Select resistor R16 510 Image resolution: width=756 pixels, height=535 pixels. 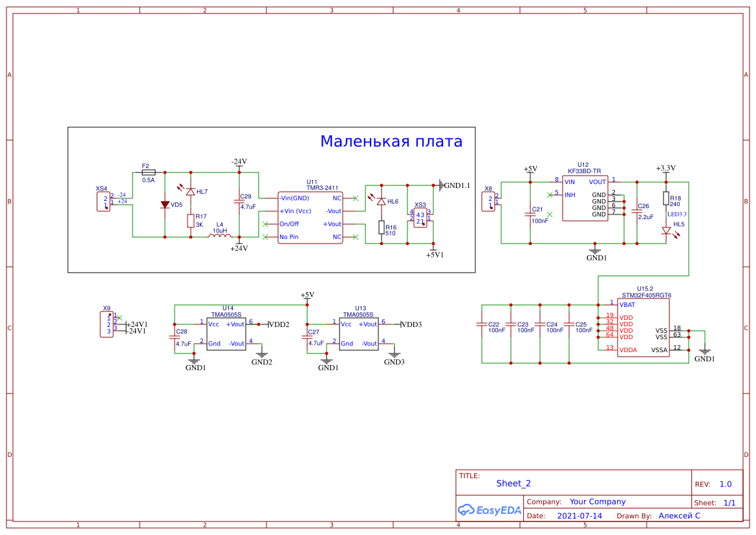382,227
